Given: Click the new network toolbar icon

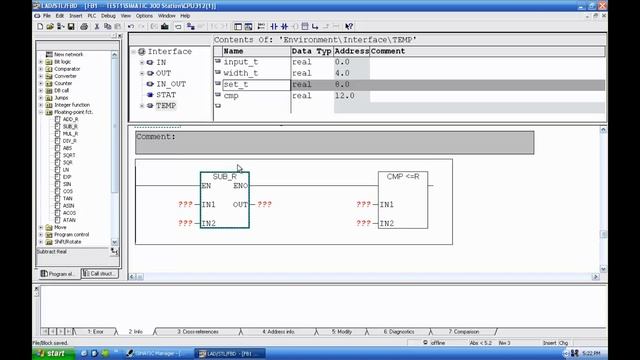Looking at the screenshot, I should click(261, 27).
